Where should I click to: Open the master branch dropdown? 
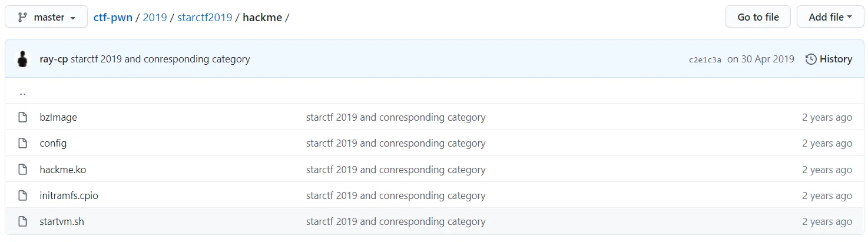click(47, 17)
